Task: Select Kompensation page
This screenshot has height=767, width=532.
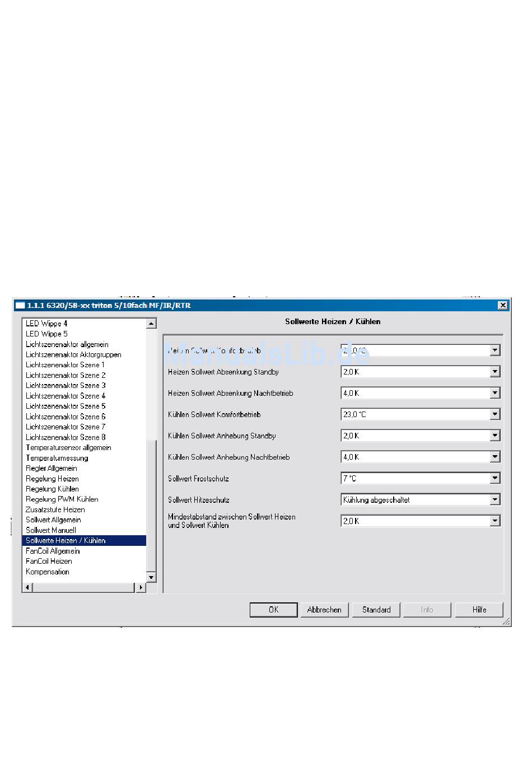Action: click(x=48, y=572)
